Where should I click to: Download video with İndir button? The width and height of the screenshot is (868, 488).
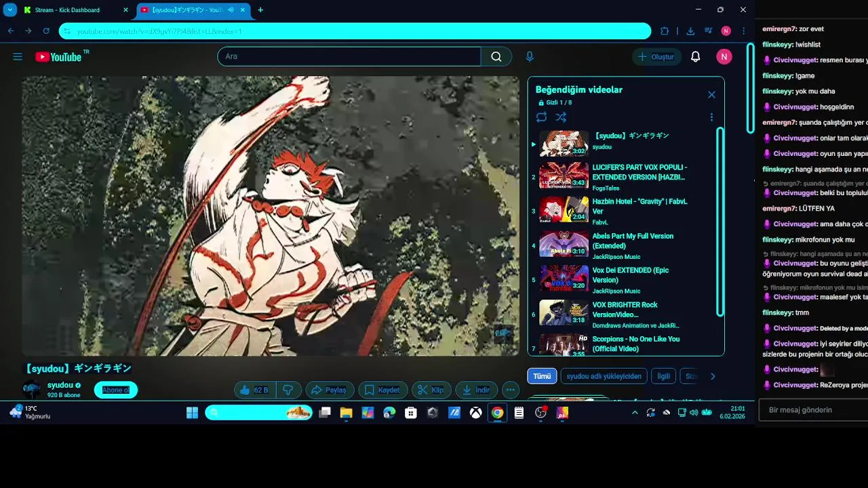tap(476, 390)
